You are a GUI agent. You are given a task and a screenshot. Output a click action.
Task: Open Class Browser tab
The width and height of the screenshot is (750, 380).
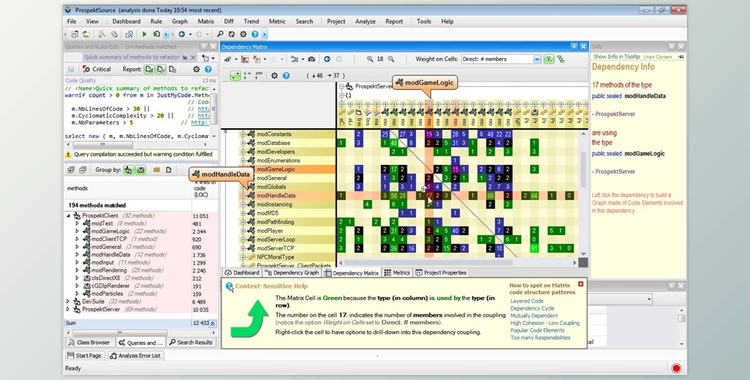(x=89, y=343)
